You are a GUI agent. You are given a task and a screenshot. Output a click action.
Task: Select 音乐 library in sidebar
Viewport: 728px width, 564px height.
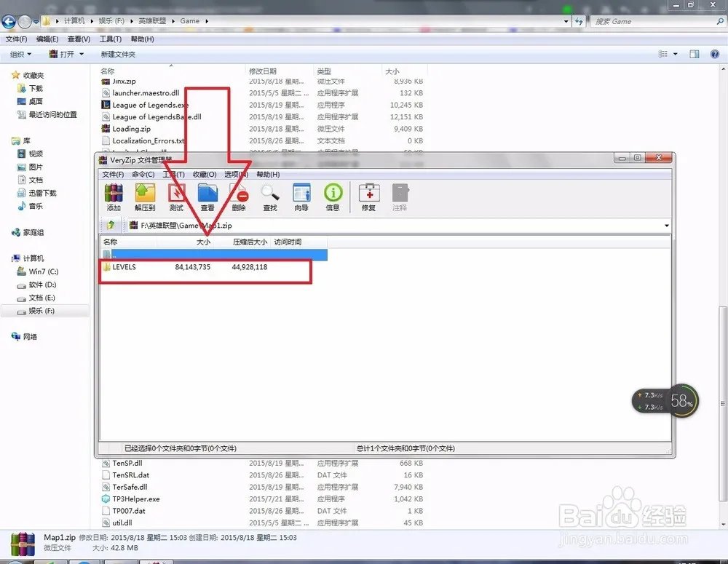coord(30,206)
